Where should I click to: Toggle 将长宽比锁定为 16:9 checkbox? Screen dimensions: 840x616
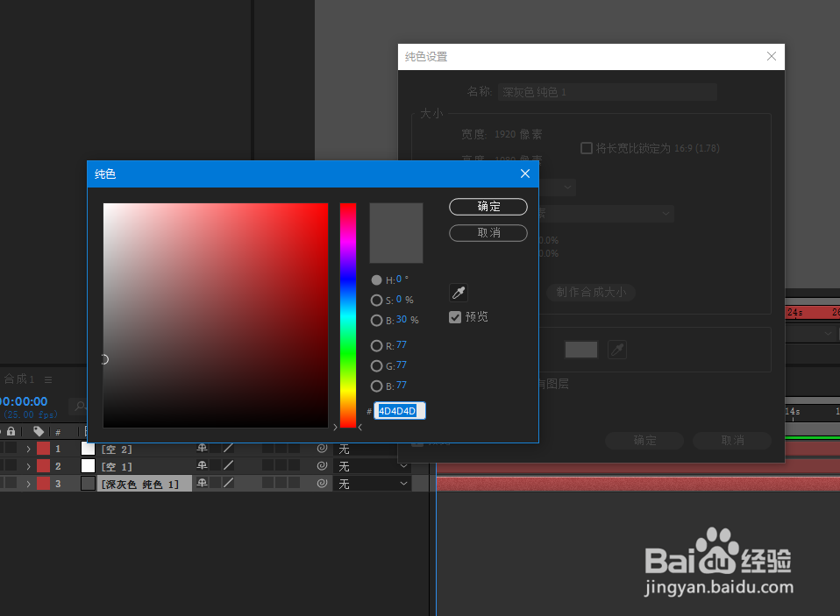[587, 148]
